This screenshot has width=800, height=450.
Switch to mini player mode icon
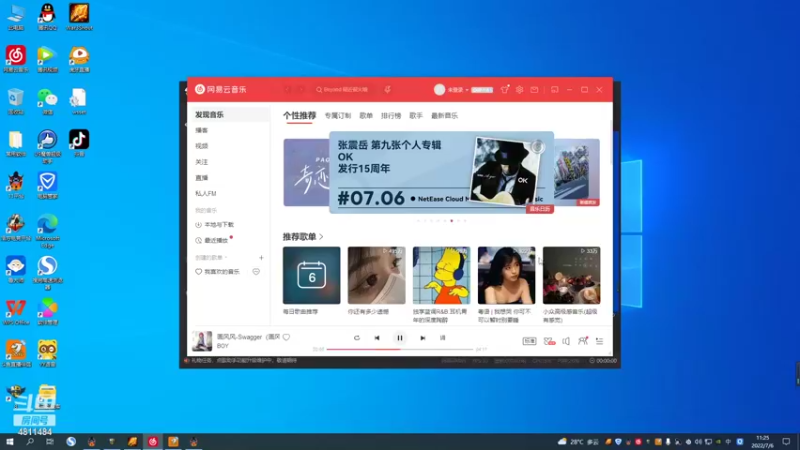[x=555, y=90]
